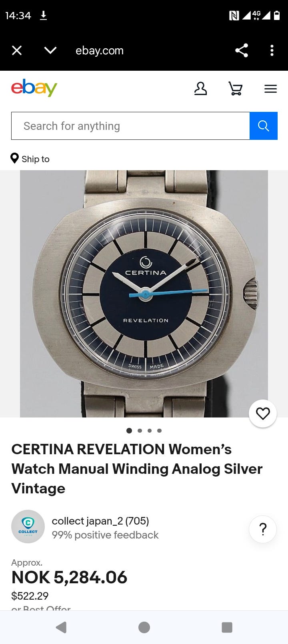Open the Certina watch product image

(x=144, y=294)
